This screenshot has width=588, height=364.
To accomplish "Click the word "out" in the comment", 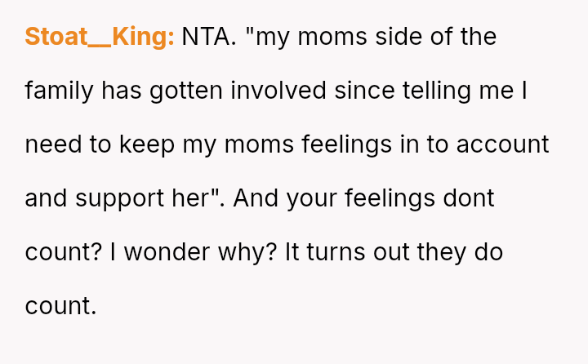I will click(x=392, y=252).
